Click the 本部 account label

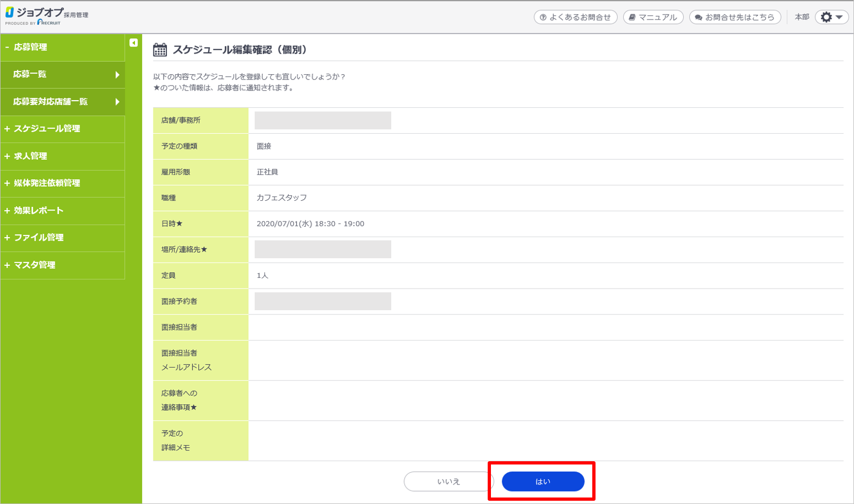tap(801, 17)
